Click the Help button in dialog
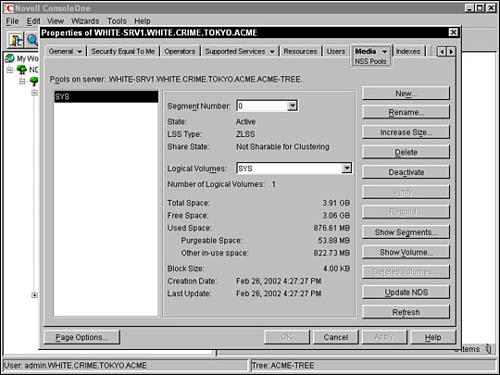 tap(433, 337)
